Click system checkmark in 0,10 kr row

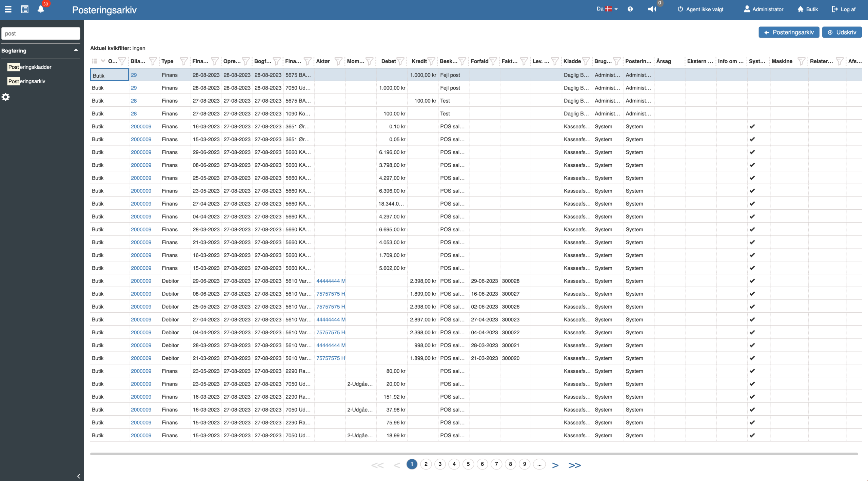(x=752, y=126)
